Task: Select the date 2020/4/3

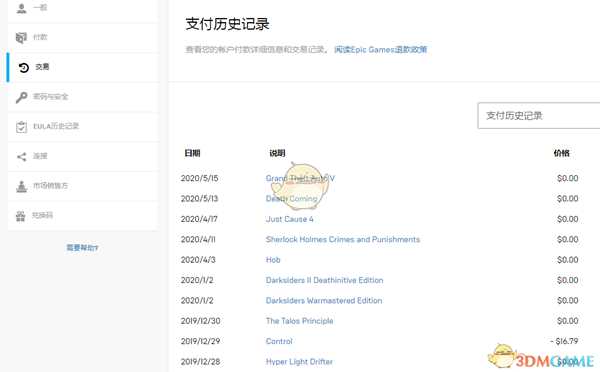Action: click(198, 259)
